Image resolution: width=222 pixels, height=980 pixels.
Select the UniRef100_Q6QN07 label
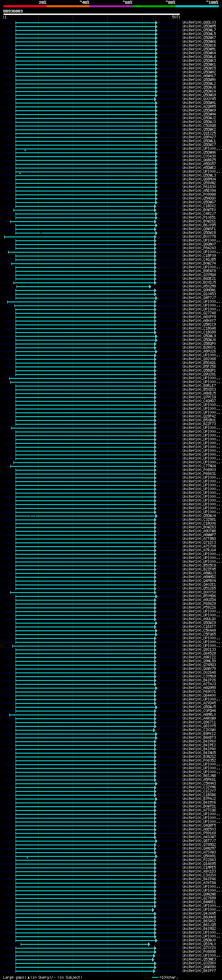pyautogui.click(x=199, y=244)
